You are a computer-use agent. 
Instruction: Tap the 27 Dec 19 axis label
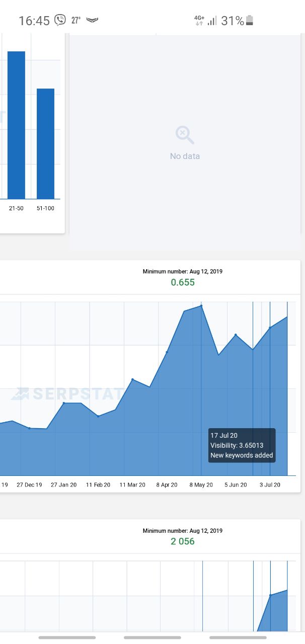pyautogui.click(x=29, y=485)
